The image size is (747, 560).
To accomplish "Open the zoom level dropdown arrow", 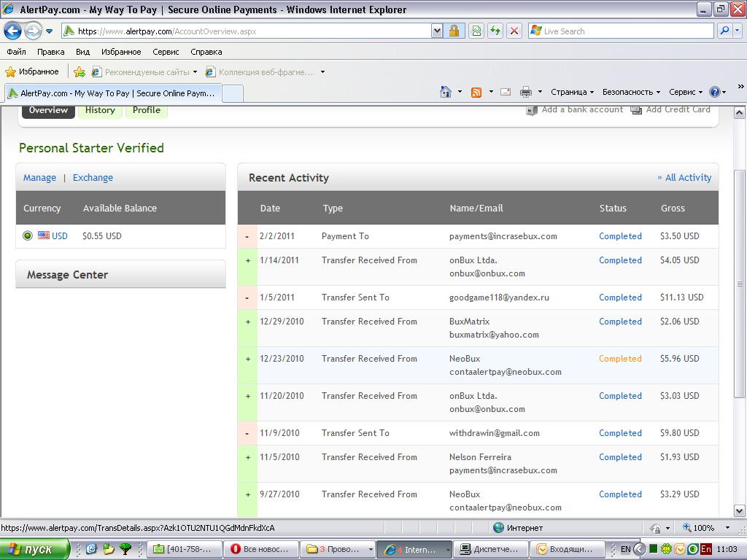I will tap(727, 528).
